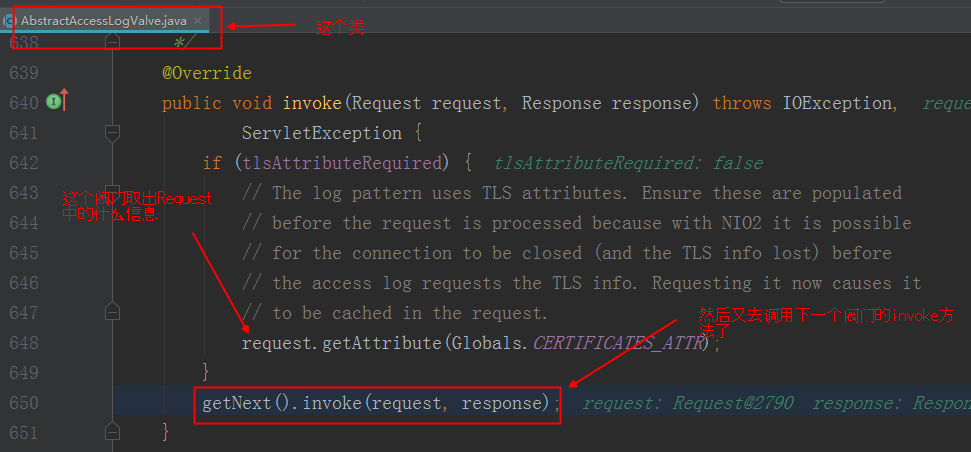
Task: Click the Globals class reference
Action: [x=487, y=342]
